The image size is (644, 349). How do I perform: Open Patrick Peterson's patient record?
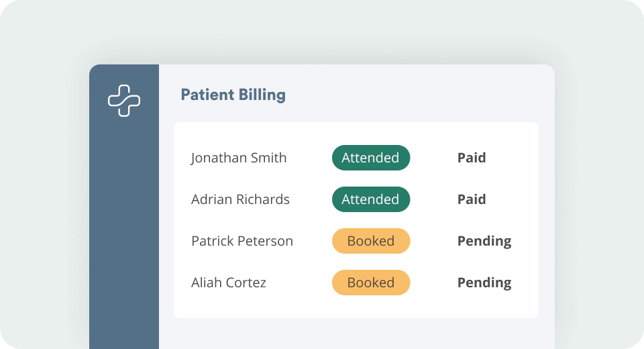[x=242, y=241]
